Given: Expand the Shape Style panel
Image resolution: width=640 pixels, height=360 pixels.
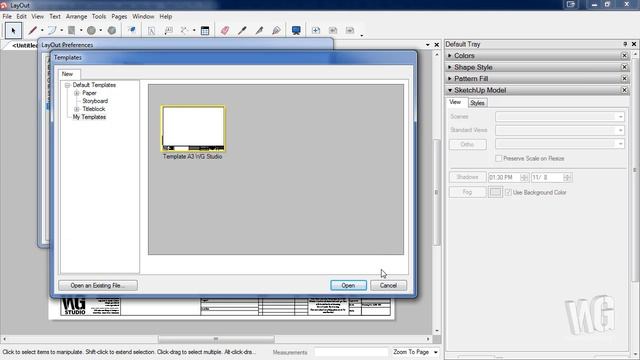Looking at the screenshot, I should 450,67.
